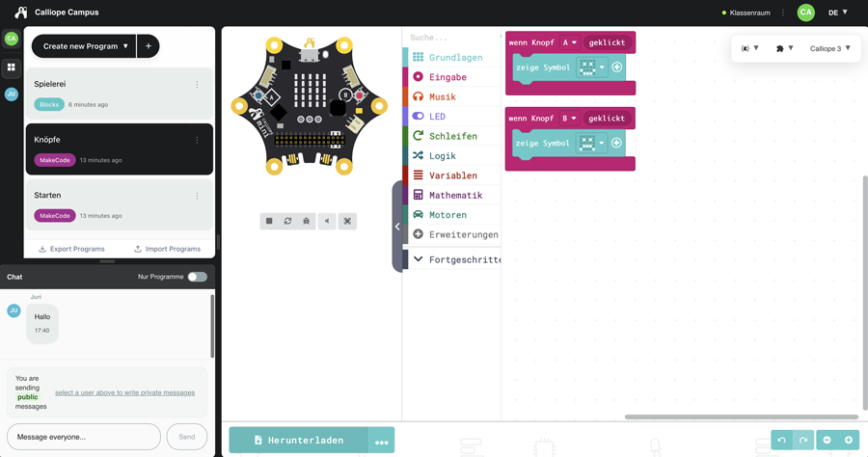Open the DE language dropdown
Viewport: 868px width, 457px height.
837,13
